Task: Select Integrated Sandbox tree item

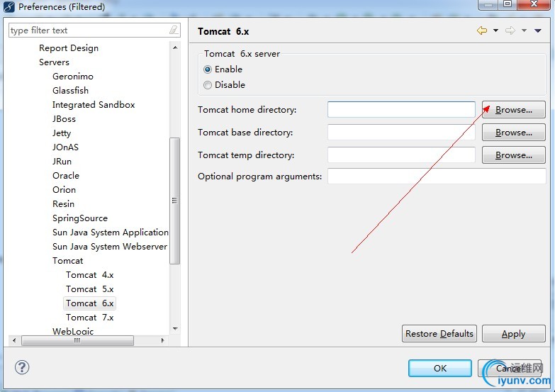Action: point(94,105)
